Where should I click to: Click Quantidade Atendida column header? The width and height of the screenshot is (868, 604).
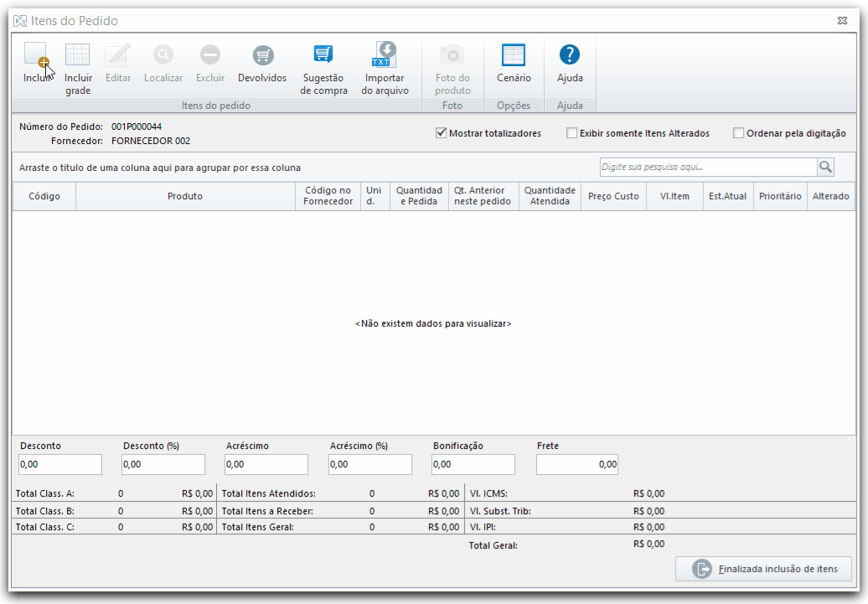pyautogui.click(x=550, y=196)
